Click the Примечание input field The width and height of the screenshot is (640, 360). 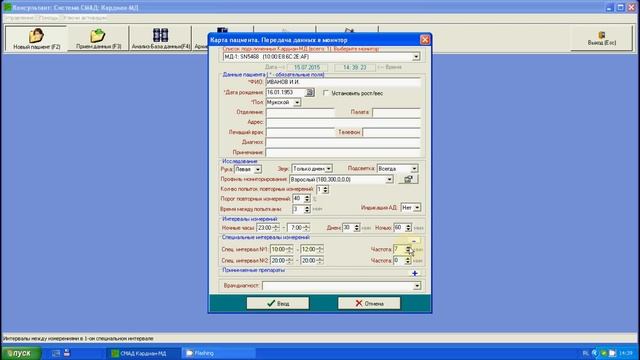point(343,152)
